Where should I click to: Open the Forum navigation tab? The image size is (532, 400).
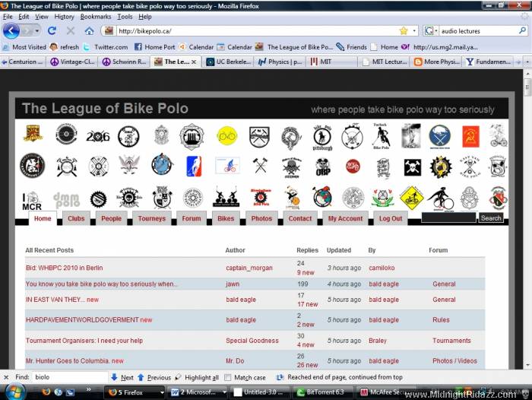[x=192, y=218]
